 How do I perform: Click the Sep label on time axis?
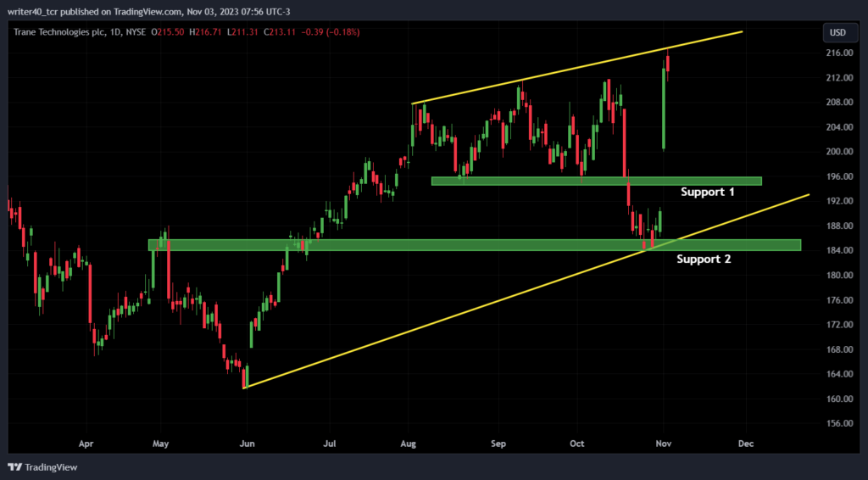pyautogui.click(x=498, y=444)
